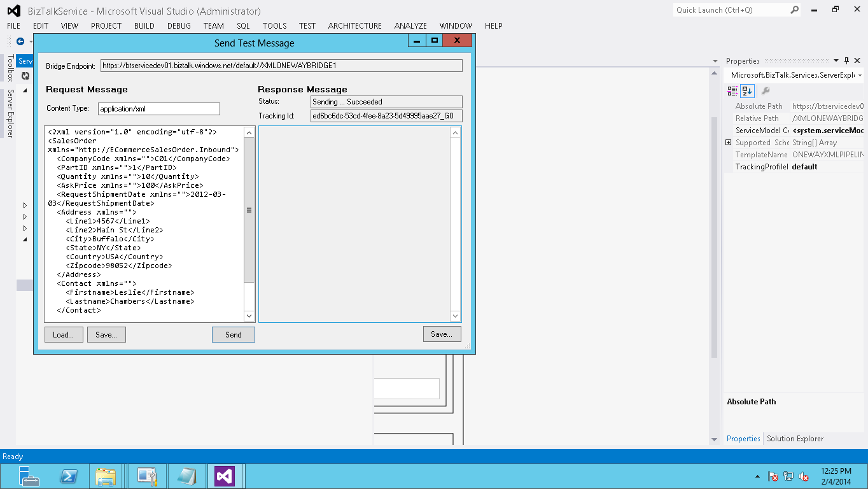Click the Server Explorer refresh icon

coord(25,75)
